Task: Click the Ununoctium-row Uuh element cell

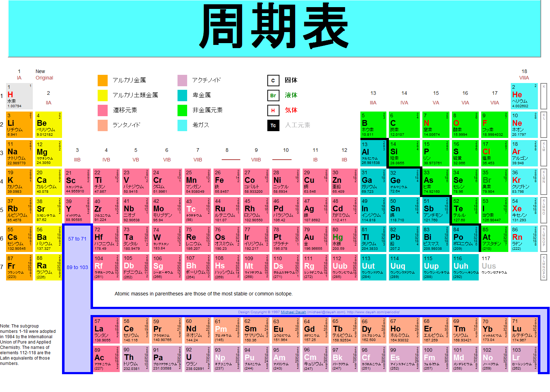Action: point(465,267)
